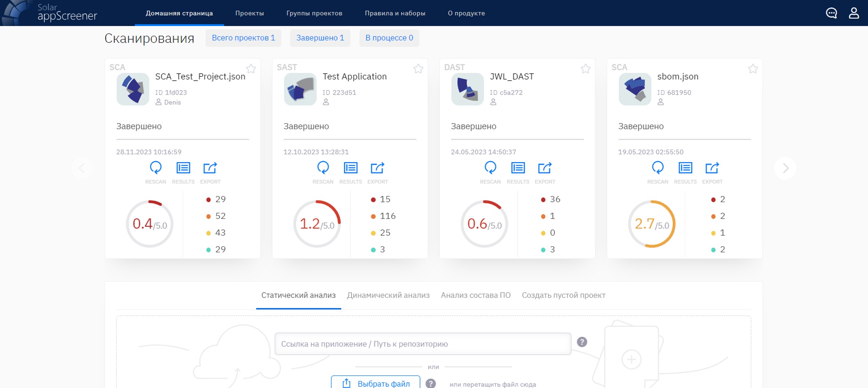Show Завершено 1 scans

click(320, 38)
